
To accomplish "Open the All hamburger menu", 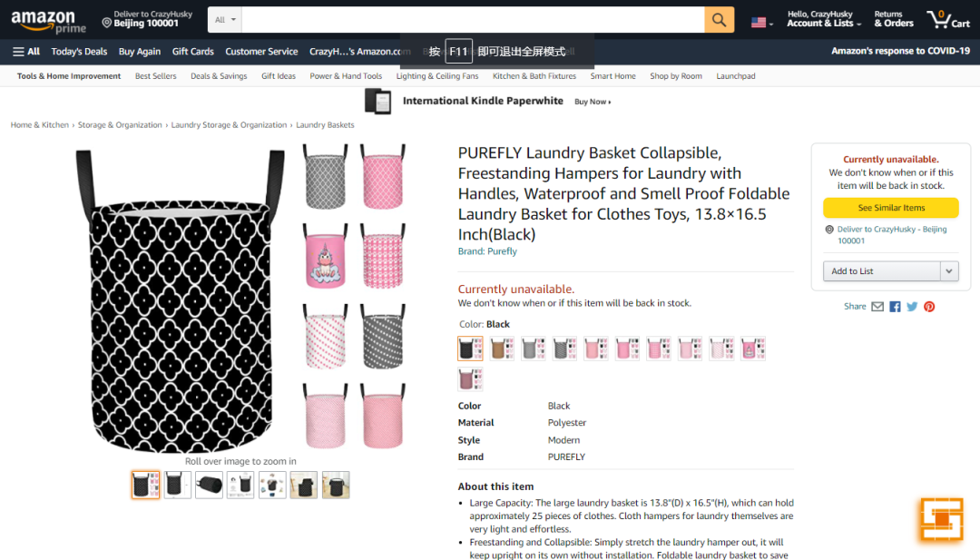I will coord(26,52).
